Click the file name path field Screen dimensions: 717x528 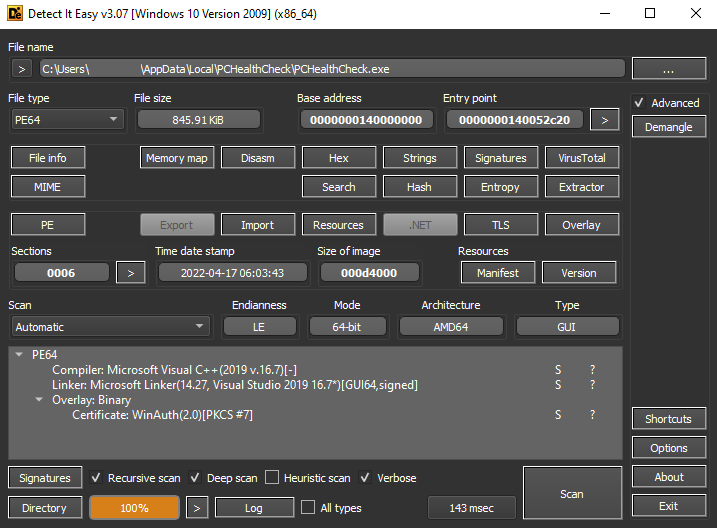[332, 69]
